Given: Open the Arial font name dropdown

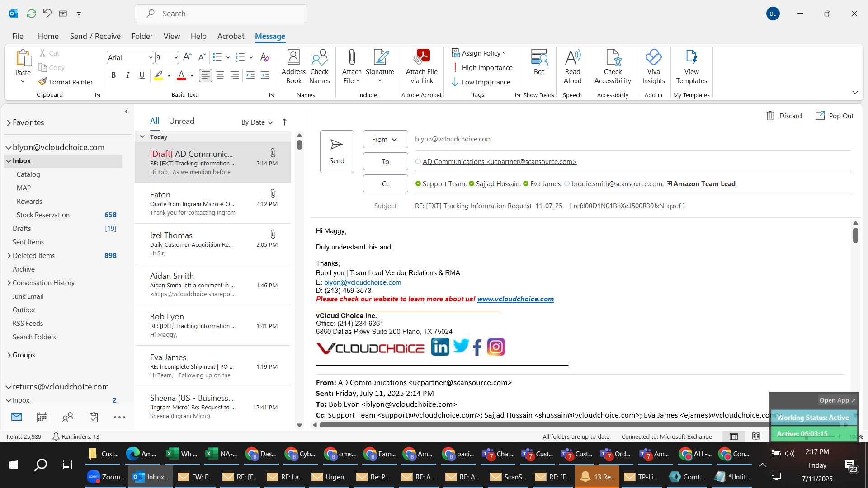Looking at the screenshot, I should [x=150, y=57].
